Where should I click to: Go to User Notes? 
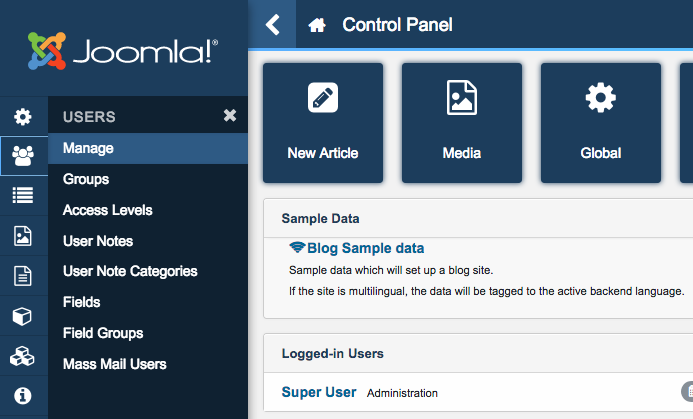(97, 241)
